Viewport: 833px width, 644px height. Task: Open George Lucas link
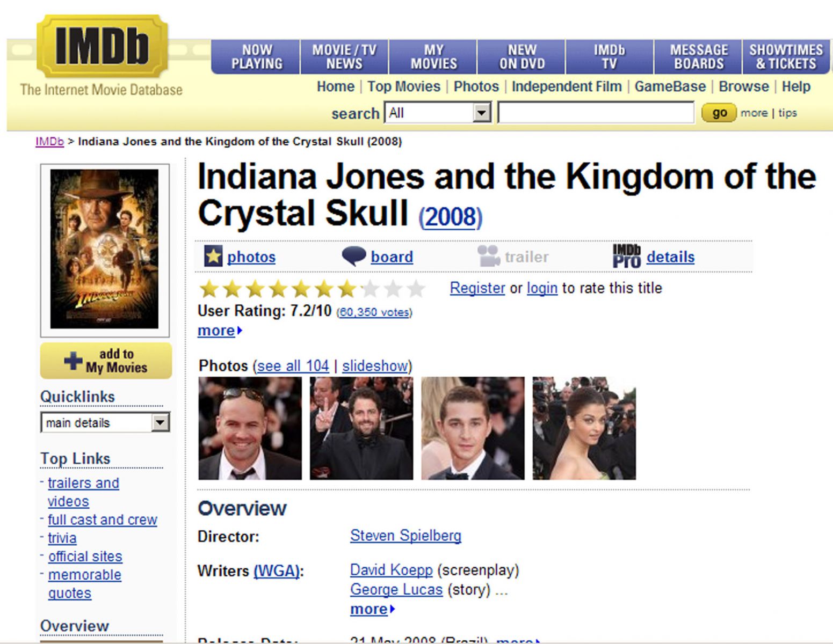pos(396,589)
